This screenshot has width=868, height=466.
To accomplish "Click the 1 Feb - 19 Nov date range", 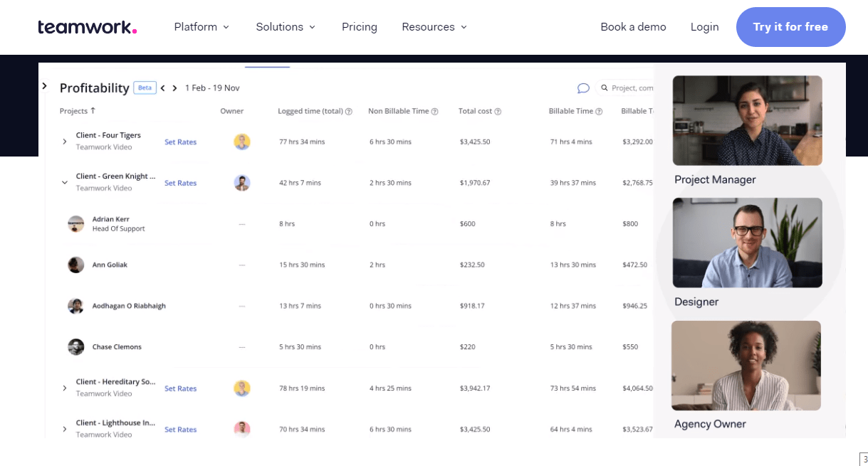I will (x=212, y=88).
